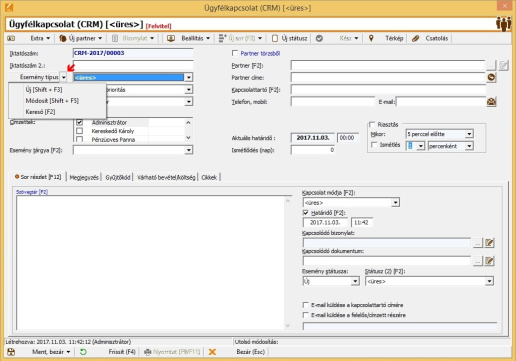516x361 pixels.
Task: Click the Csatolás paperclip icon
Action: click(x=415, y=38)
